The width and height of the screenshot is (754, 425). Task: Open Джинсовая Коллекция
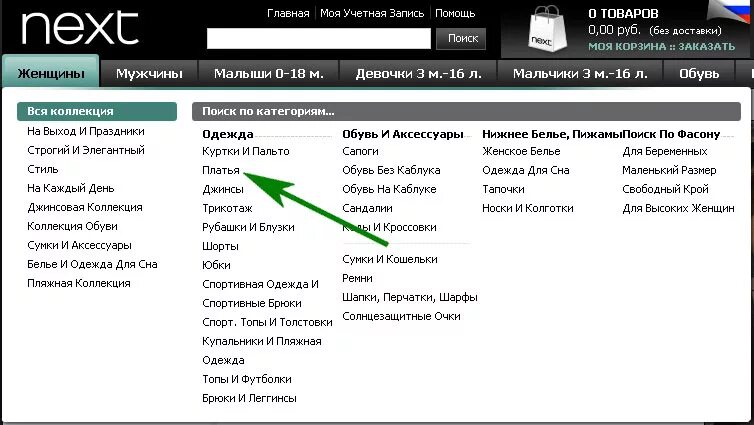tap(85, 207)
